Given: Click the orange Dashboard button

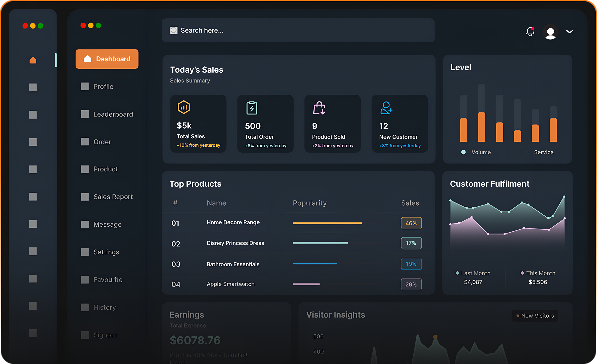Looking at the screenshot, I should coord(107,59).
